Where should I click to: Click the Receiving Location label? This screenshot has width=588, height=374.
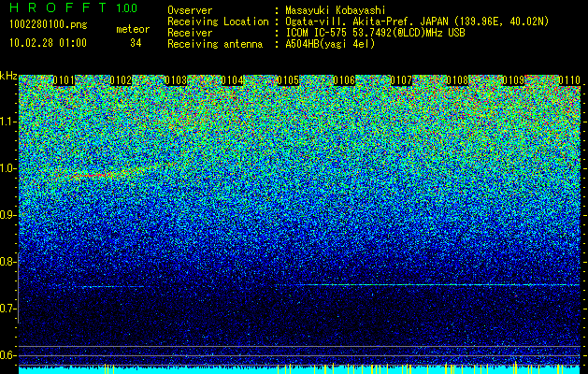tap(218, 22)
